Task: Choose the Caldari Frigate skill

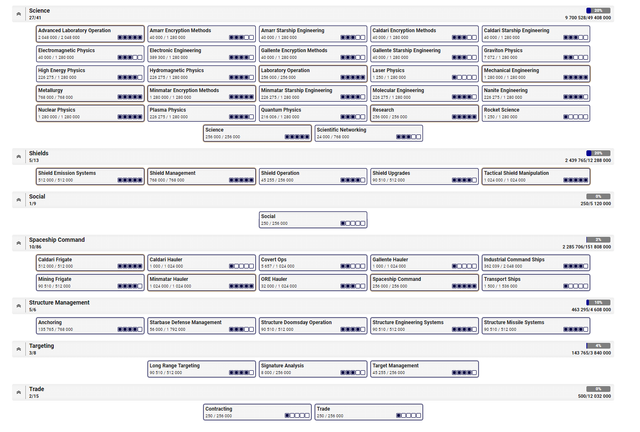Action: (90, 263)
